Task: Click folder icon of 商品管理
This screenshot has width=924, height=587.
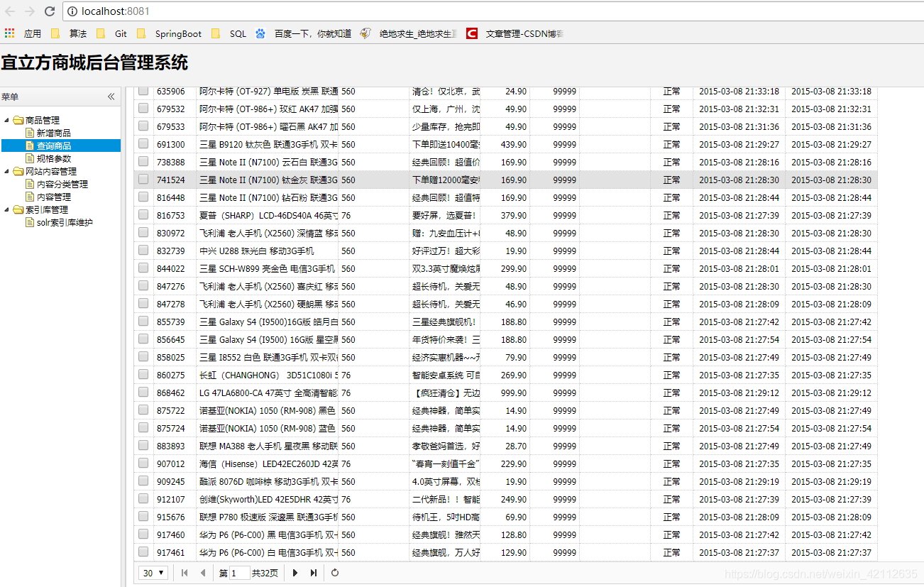Action: click(x=18, y=120)
